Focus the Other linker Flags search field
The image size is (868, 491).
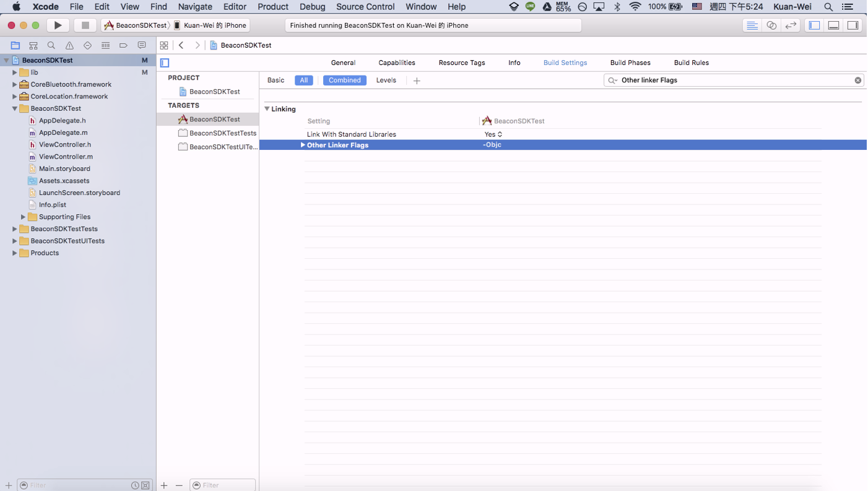coord(734,80)
